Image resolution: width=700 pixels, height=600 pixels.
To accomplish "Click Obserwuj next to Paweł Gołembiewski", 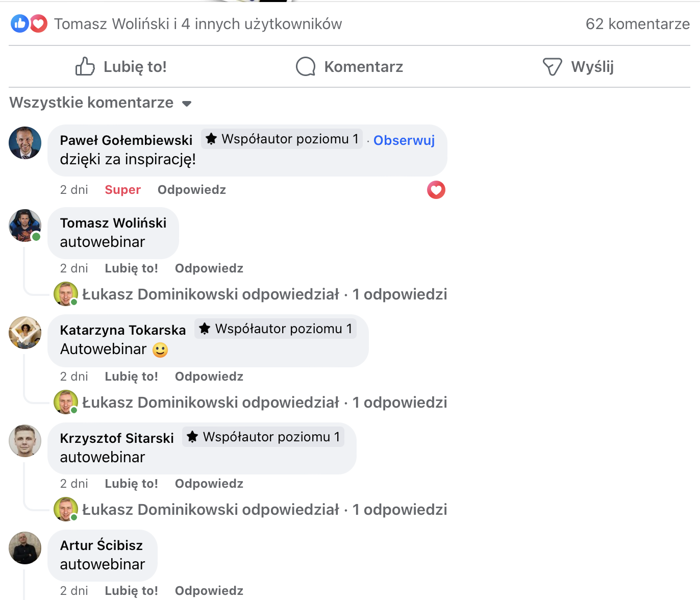I will 404,140.
